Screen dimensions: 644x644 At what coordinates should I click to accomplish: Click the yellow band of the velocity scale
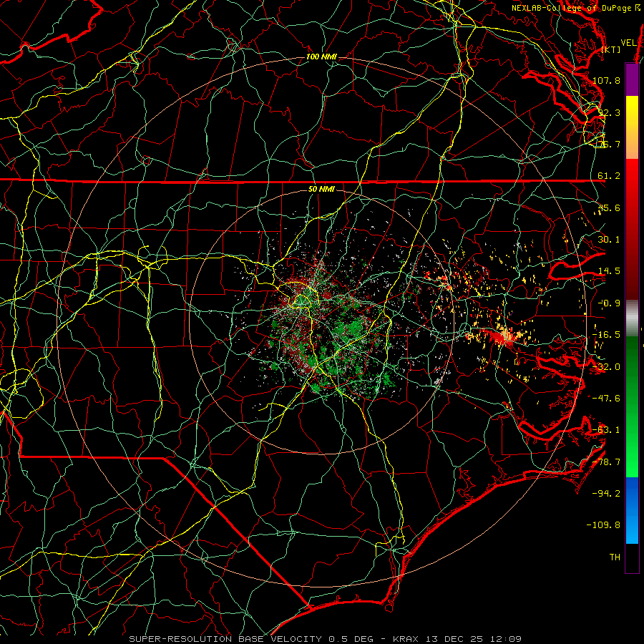coord(632,127)
